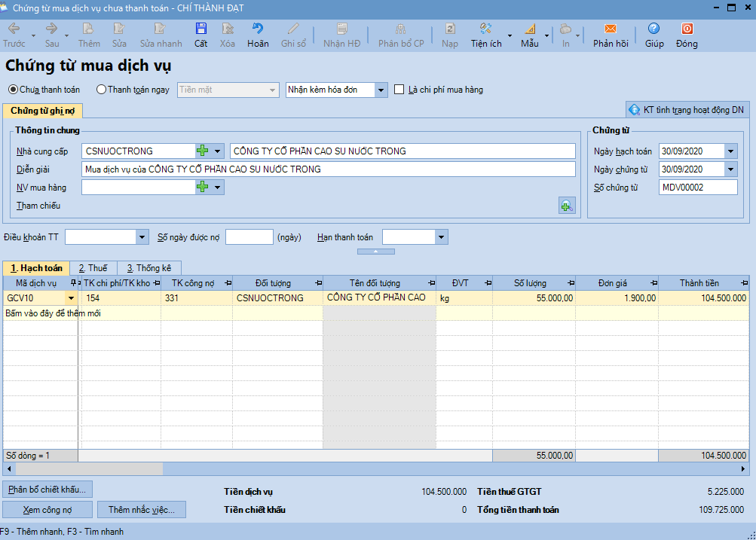756x540 pixels.
Task: Pin the Đơn giá column
Action: 653,282
